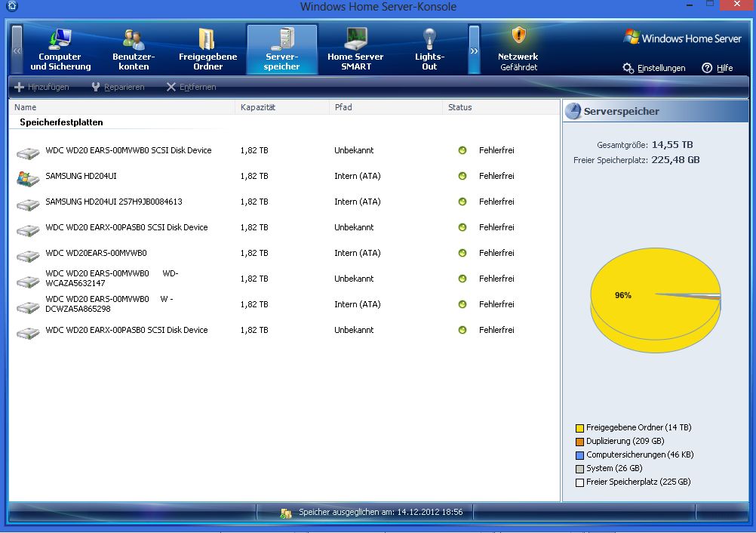Click green status icon for WDC WD20 EARS-00MVWB0 SCSI Disk Device

(x=463, y=150)
